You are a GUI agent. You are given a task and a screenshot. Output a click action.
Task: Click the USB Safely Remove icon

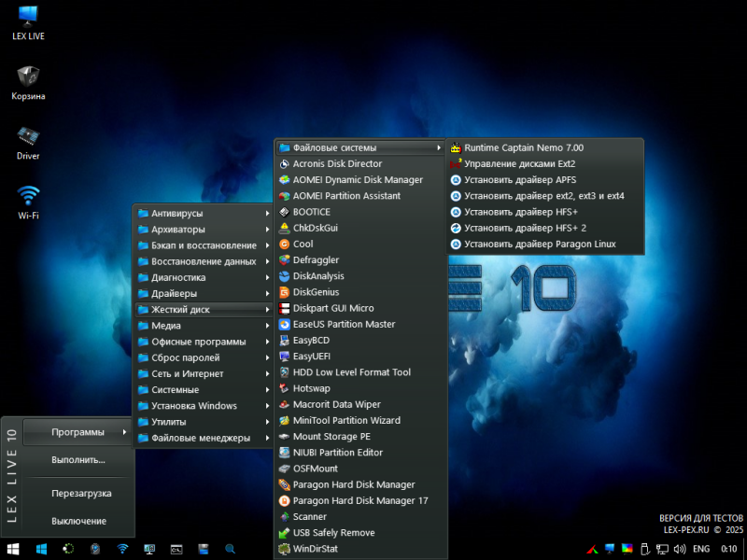coord(285,533)
